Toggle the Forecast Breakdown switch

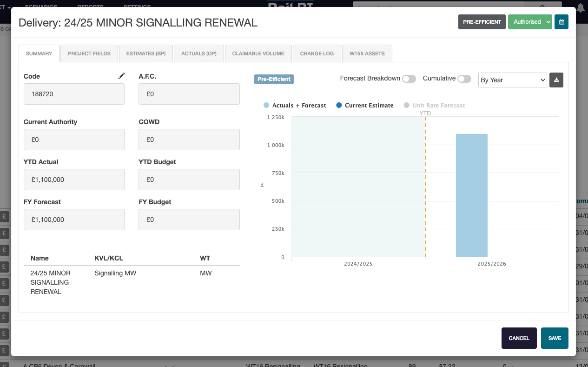click(x=409, y=79)
